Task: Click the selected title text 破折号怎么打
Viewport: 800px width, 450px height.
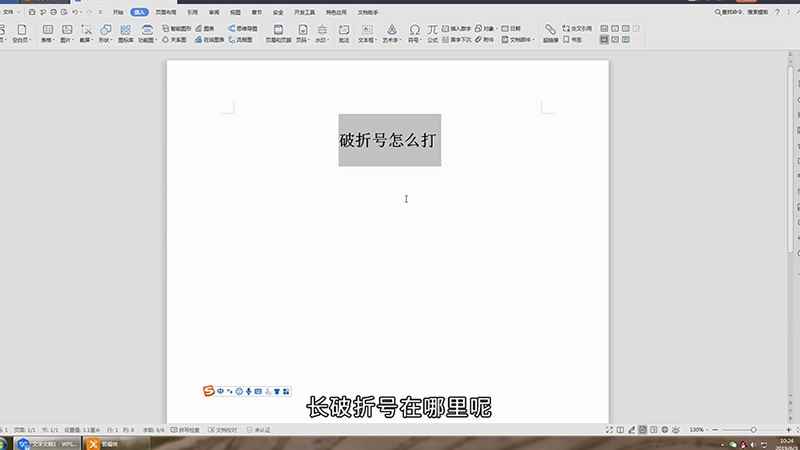Action: click(x=389, y=140)
